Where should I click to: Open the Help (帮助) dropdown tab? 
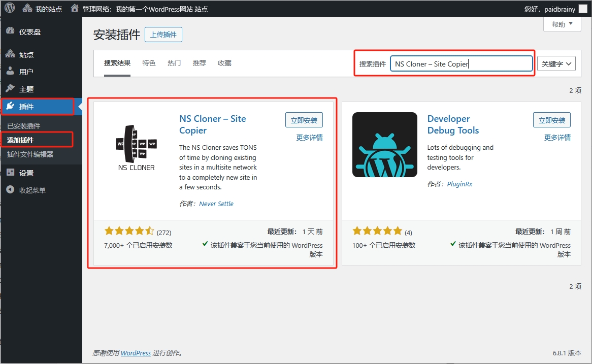pos(562,24)
